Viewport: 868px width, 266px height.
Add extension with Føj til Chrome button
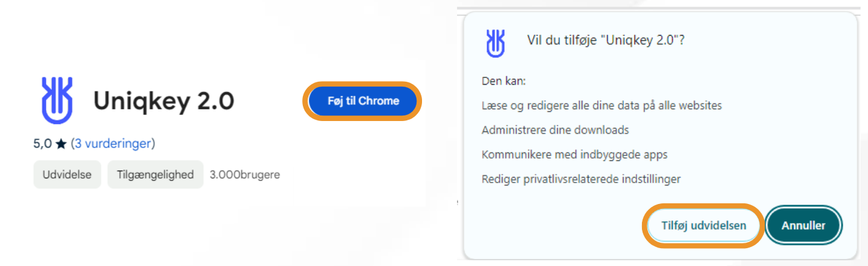point(363,101)
